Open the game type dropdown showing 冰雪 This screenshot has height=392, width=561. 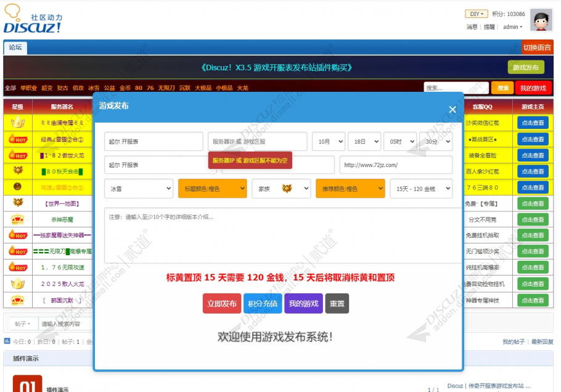[x=139, y=189]
